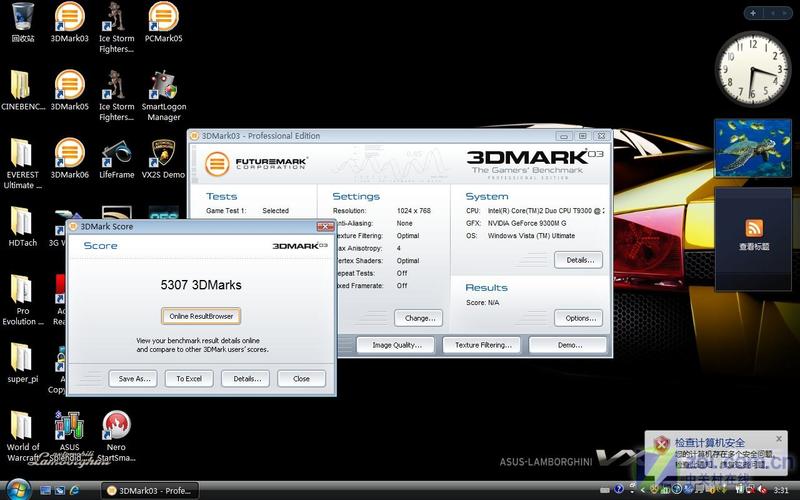The height and width of the screenshot is (500, 800).
Task: Open the 3DMark05 desktop shortcut
Action: coord(69,90)
